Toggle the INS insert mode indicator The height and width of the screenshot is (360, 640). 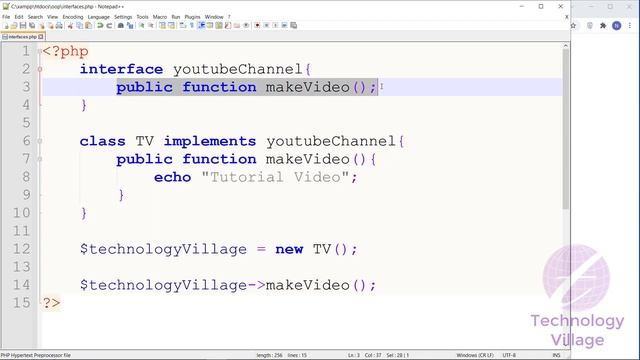[x=556, y=355]
